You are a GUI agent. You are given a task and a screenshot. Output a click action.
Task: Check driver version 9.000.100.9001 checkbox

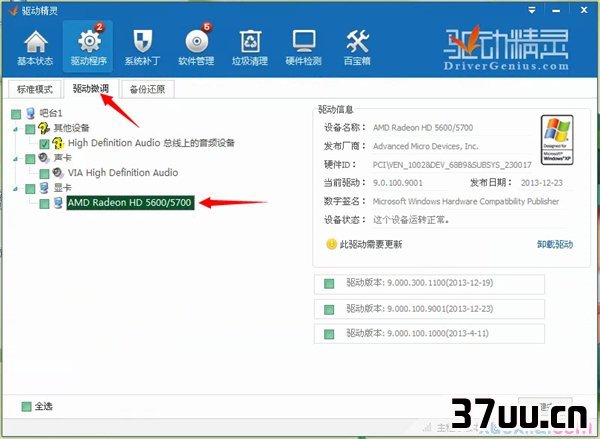coord(329,309)
